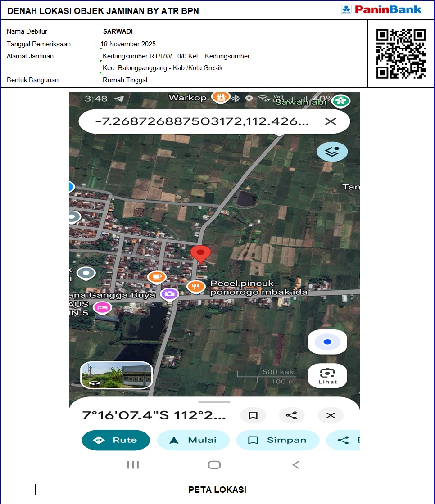Open the street view preview thumbnail
This screenshot has width=435, height=504.
(117, 375)
